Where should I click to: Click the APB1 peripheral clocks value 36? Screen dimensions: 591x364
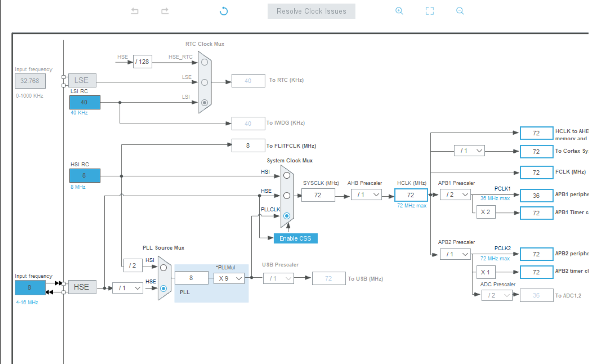(x=537, y=196)
